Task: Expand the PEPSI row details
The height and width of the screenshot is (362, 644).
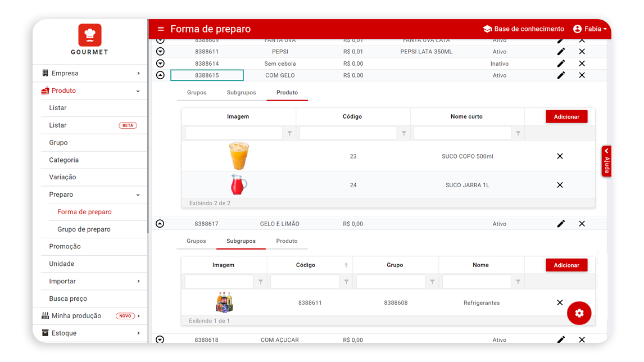Action: tap(160, 52)
